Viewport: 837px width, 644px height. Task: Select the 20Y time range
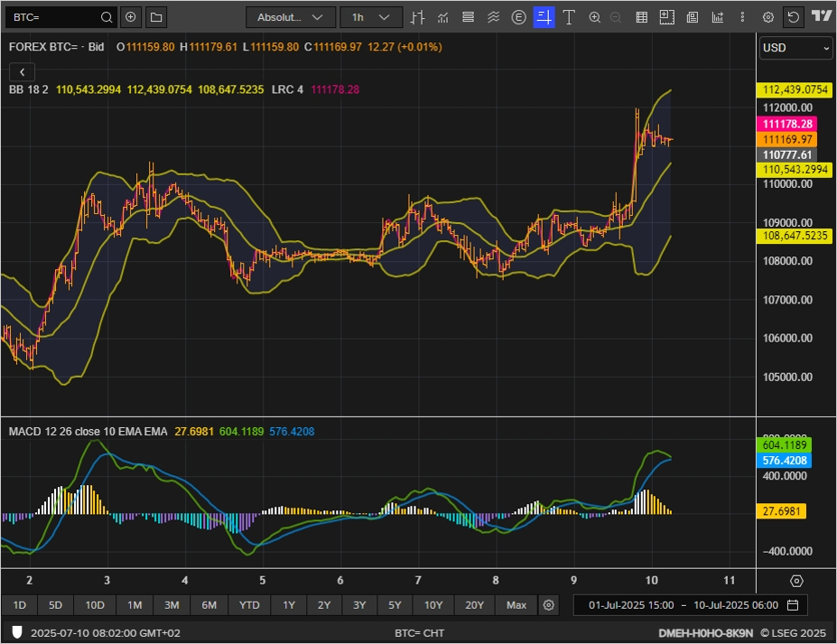[475, 605]
